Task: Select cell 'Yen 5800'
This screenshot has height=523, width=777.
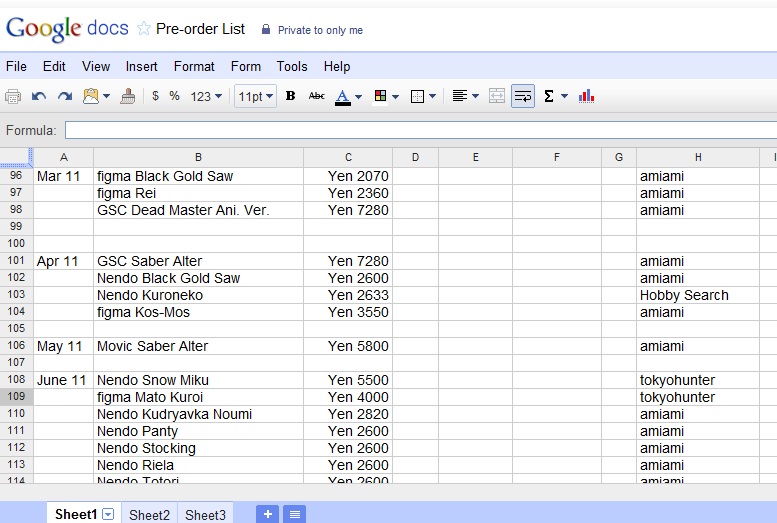Action: [x=348, y=346]
